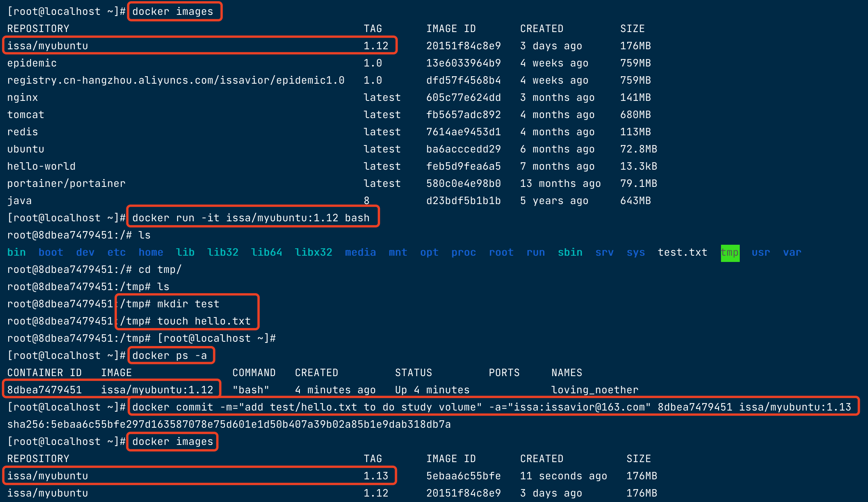
Task: Click the 1.13 tag in last listing
Action: pos(376,476)
